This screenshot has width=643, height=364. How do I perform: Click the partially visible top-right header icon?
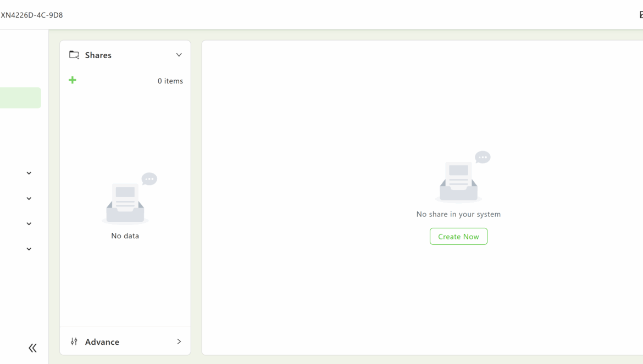tap(641, 15)
